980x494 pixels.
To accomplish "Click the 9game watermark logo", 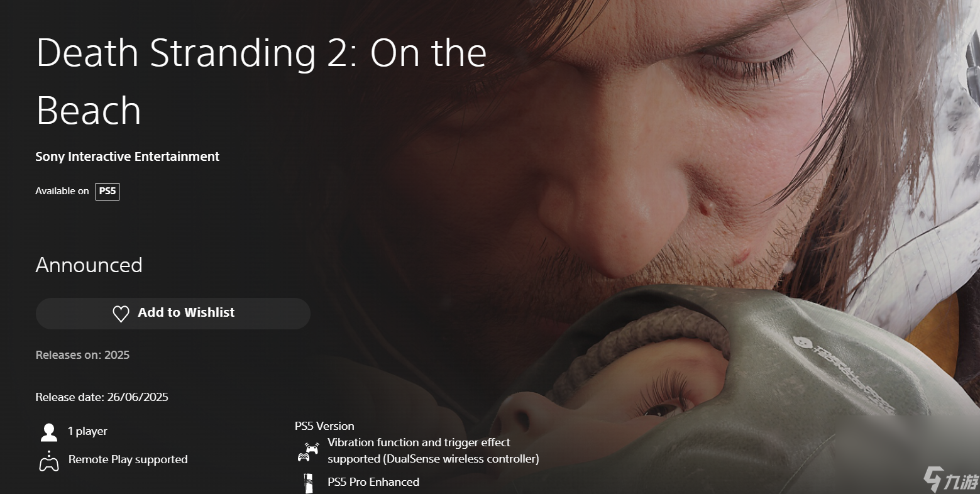I will pyautogui.click(x=950, y=479).
